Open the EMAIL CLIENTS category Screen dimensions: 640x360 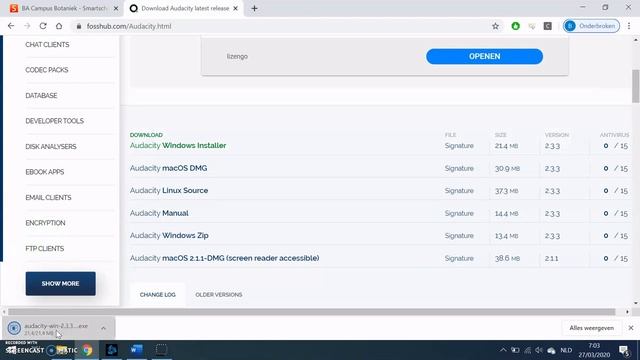48,198
